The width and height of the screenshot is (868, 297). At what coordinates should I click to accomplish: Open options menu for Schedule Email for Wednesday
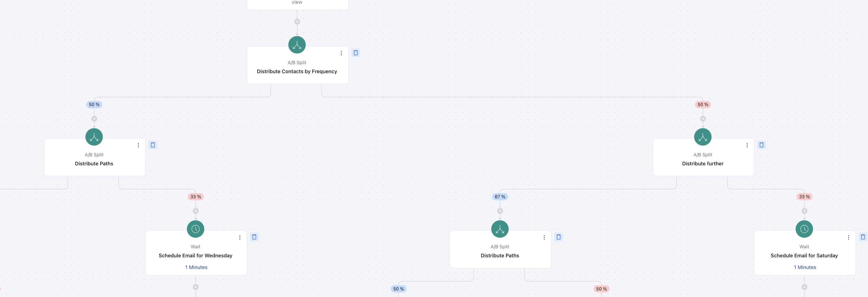240,237
